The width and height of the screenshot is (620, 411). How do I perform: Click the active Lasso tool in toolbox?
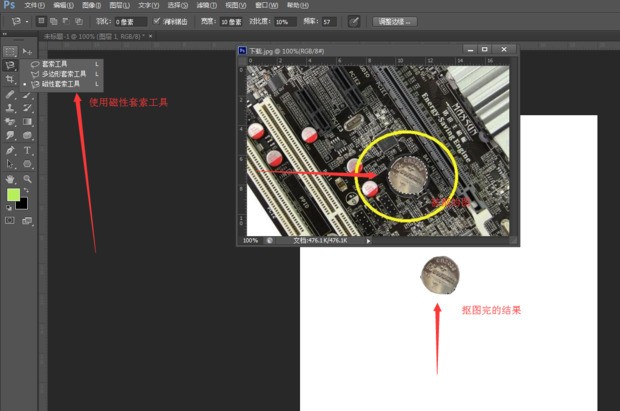click(x=10, y=65)
